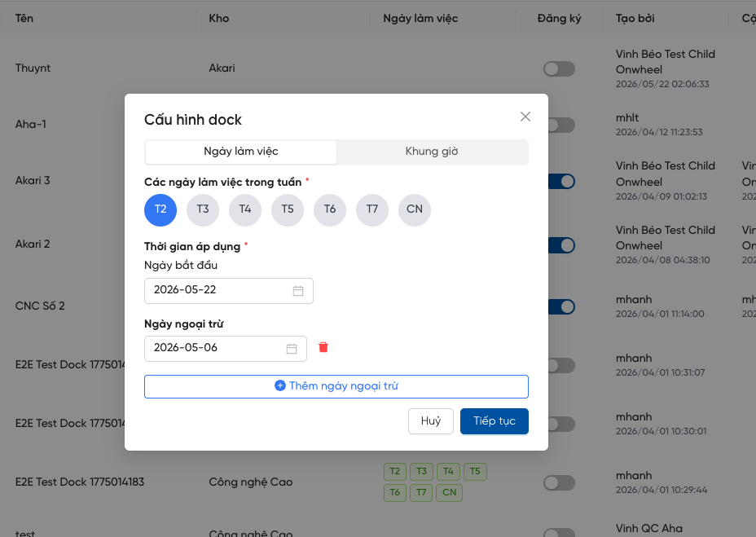Viewport: 756px width, 537px height.
Task: Delete the 2026-05-06 excluded date
Action: [x=323, y=347]
